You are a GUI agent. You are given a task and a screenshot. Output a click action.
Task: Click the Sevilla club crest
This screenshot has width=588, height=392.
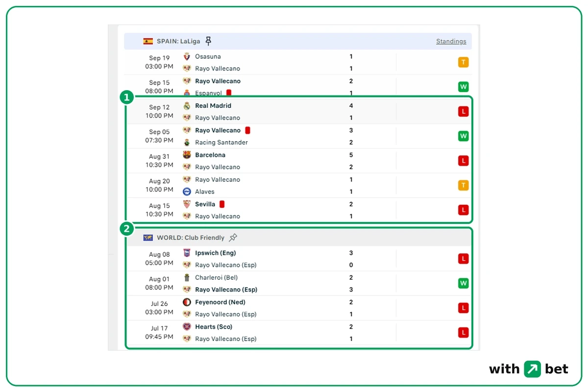click(x=187, y=204)
